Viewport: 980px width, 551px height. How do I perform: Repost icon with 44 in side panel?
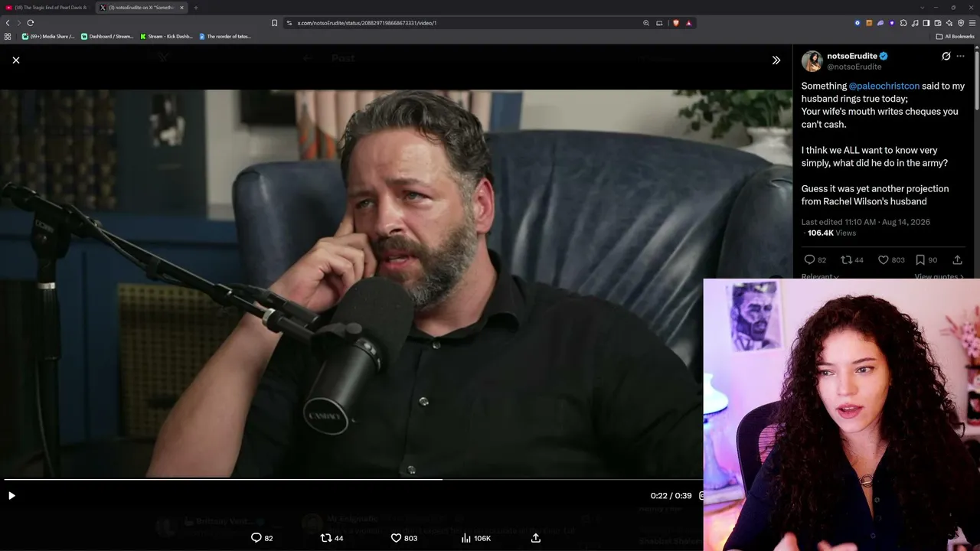846,260
